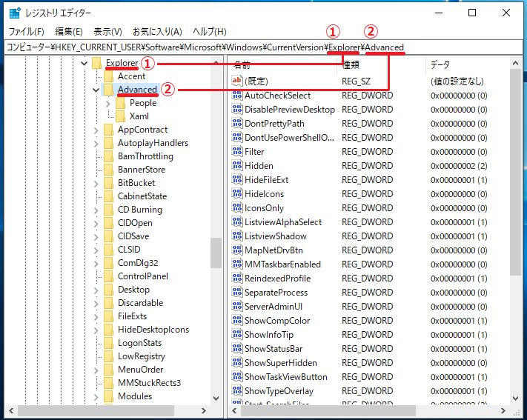
Task: Expand the ComDlg32 key
Action: (x=96, y=264)
